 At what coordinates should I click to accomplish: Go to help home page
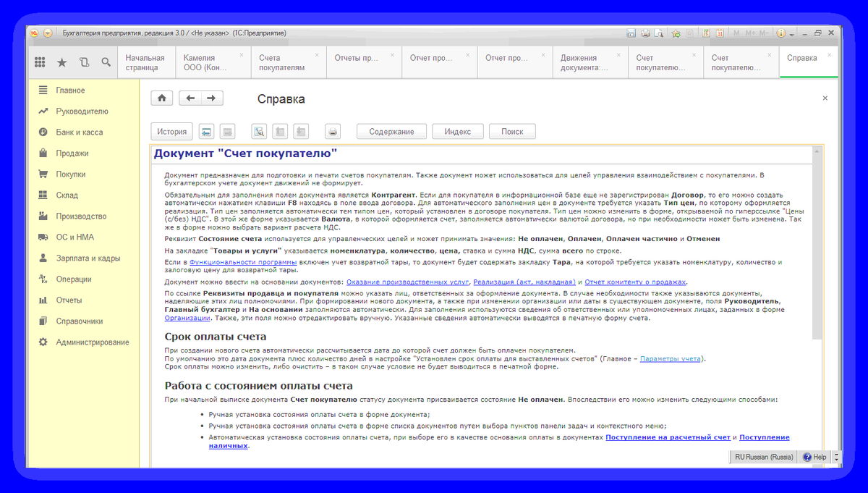pyautogui.click(x=161, y=98)
